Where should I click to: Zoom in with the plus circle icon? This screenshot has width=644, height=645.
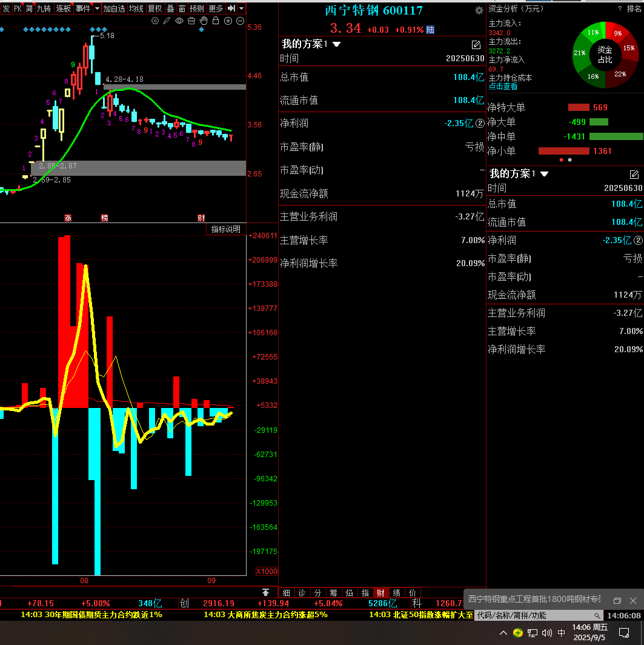point(228,21)
